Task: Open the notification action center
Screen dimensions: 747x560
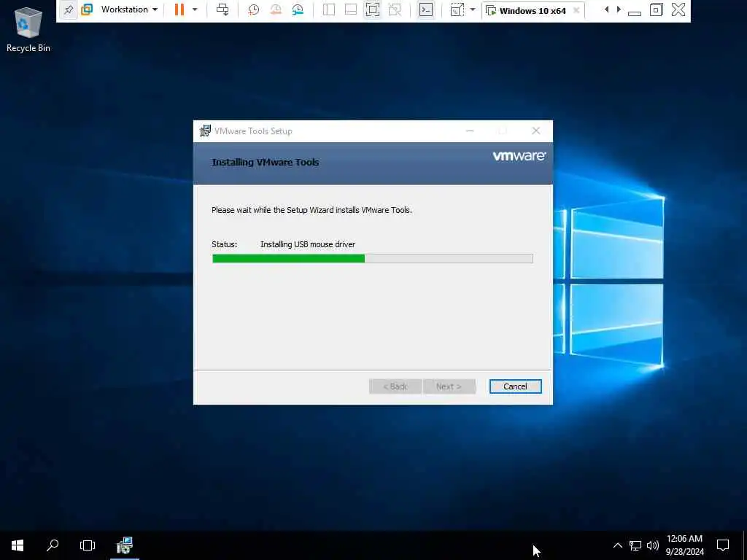Action: (x=723, y=545)
